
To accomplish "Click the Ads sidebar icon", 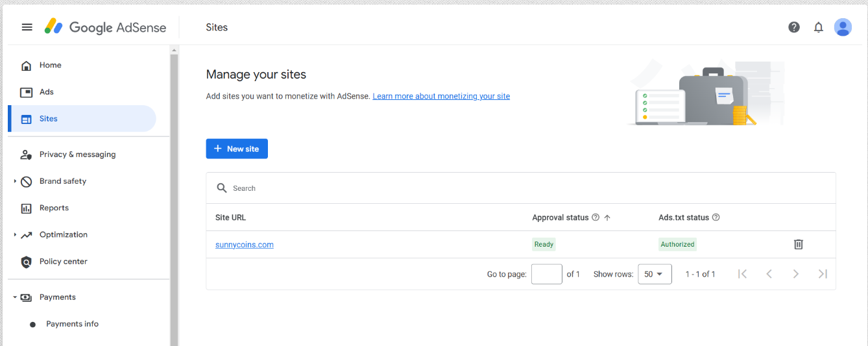I will (x=26, y=92).
